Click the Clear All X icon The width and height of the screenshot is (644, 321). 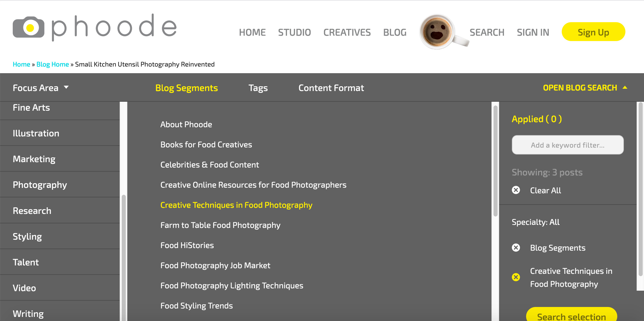click(516, 190)
